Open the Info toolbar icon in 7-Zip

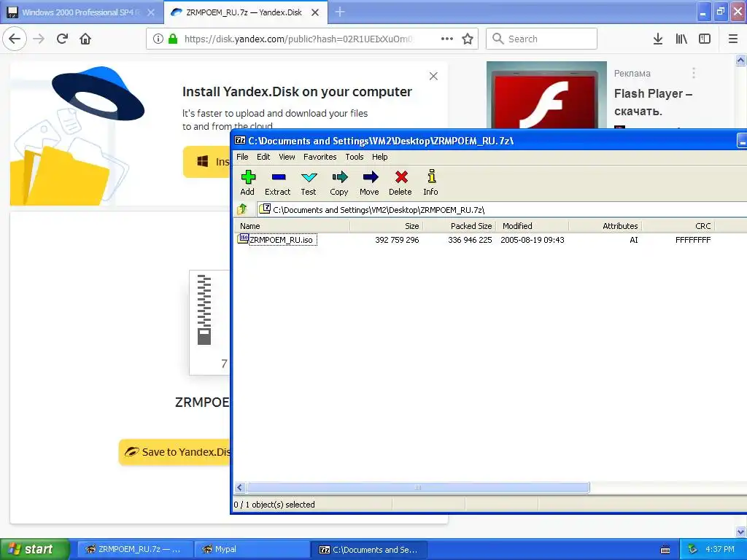(x=430, y=183)
